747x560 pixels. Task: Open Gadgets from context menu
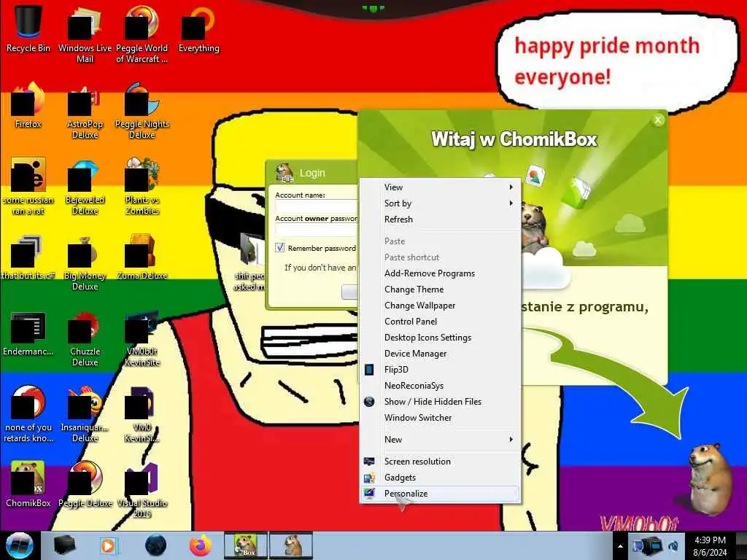(440, 478)
